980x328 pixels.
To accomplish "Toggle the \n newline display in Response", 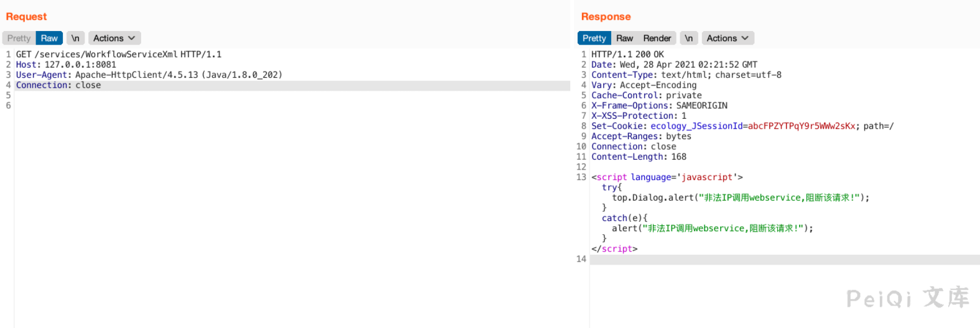I will point(689,38).
